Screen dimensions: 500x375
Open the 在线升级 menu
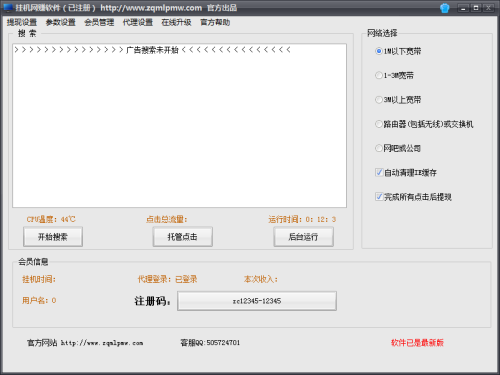pos(176,22)
